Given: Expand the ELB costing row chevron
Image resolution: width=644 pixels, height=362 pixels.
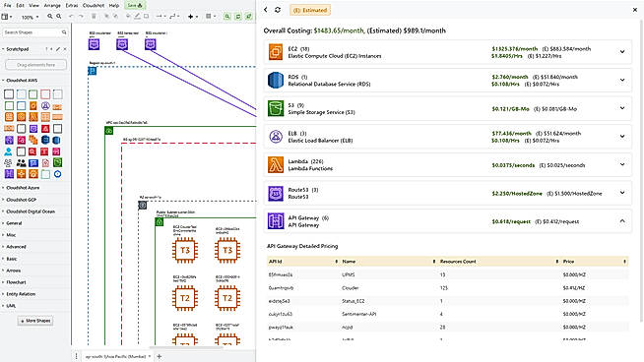Looking at the screenshot, I should (x=622, y=137).
